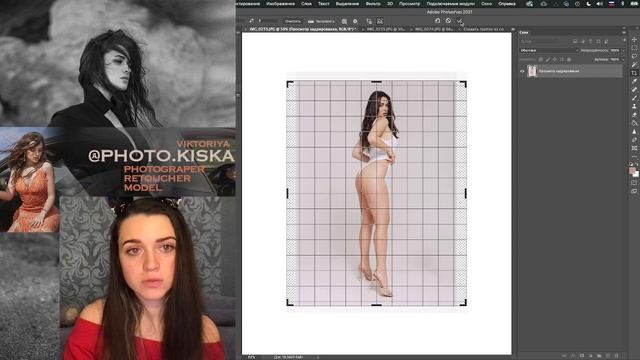Viewport: 640px width, 360px height.
Task: Click the Clear button in options
Action: 293,21
